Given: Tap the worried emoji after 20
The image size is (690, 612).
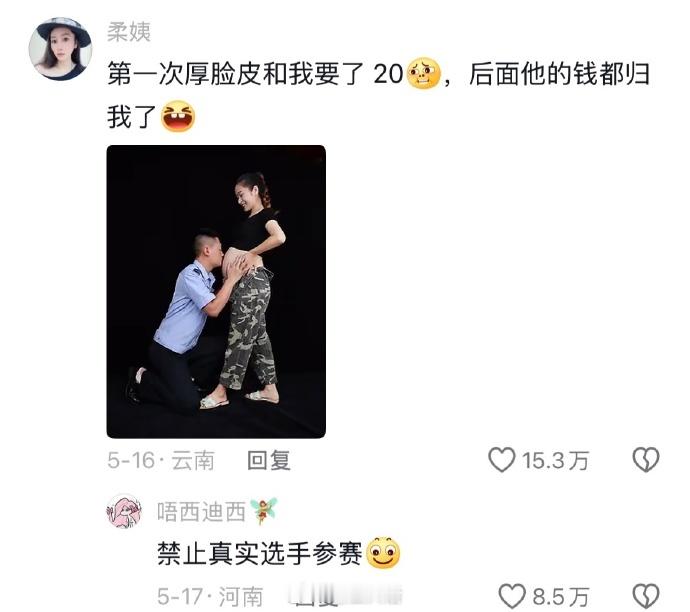Looking at the screenshot, I should coord(423,73).
